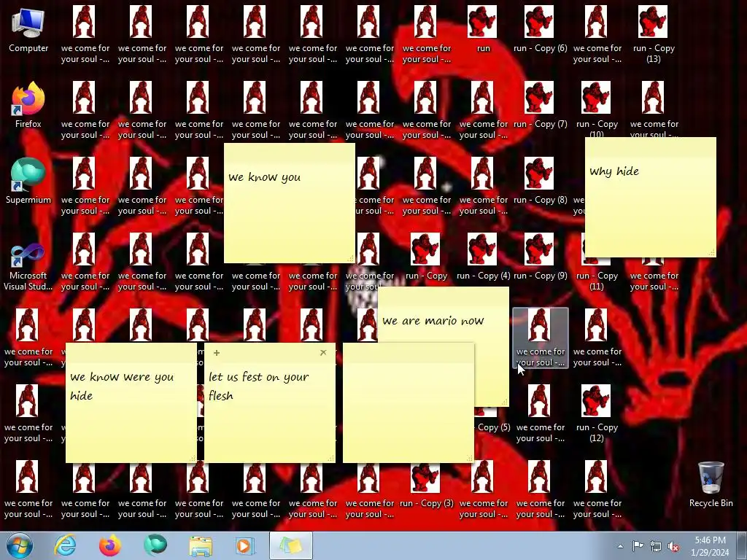Add a new note with plus button

click(x=216, y=353)
